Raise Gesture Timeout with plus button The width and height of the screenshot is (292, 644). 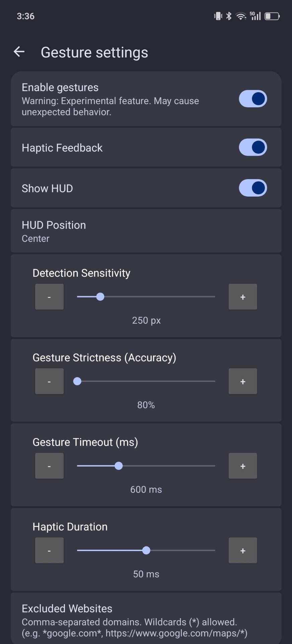click(x=243, y=466)
